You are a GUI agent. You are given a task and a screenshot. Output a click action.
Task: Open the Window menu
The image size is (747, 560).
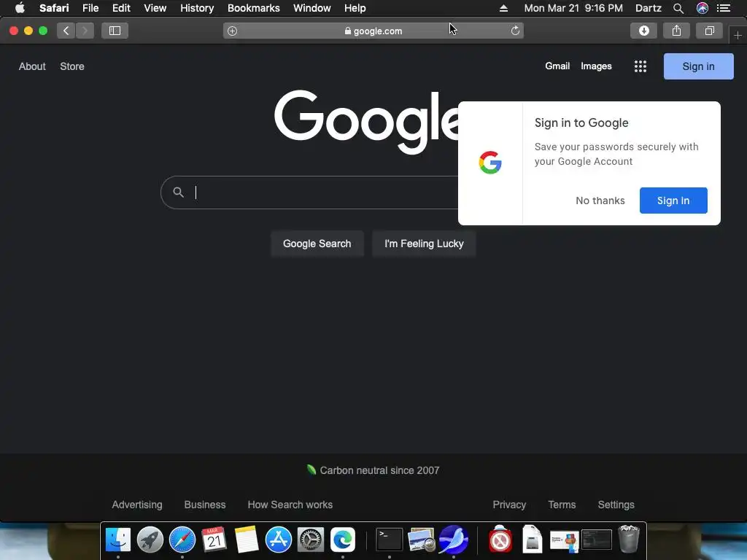click(x=312, y=8)
